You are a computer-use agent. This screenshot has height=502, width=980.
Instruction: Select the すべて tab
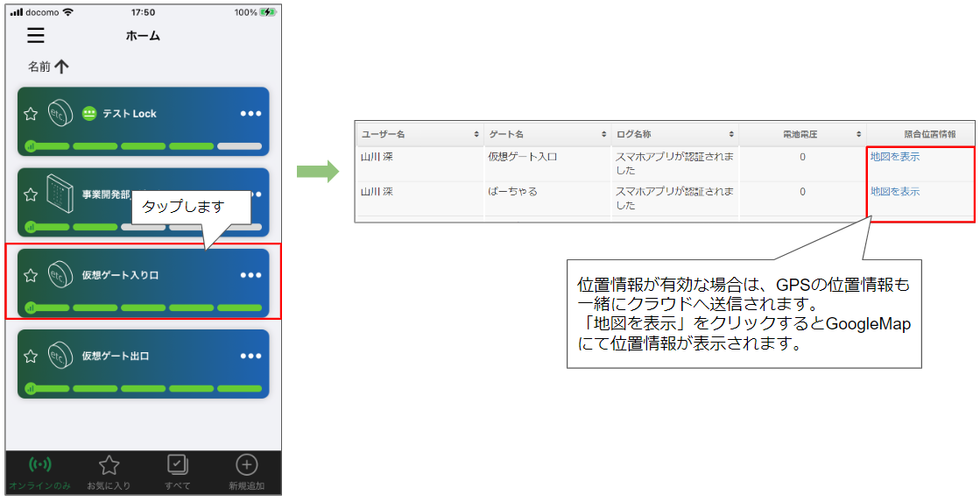pos(178,473)
